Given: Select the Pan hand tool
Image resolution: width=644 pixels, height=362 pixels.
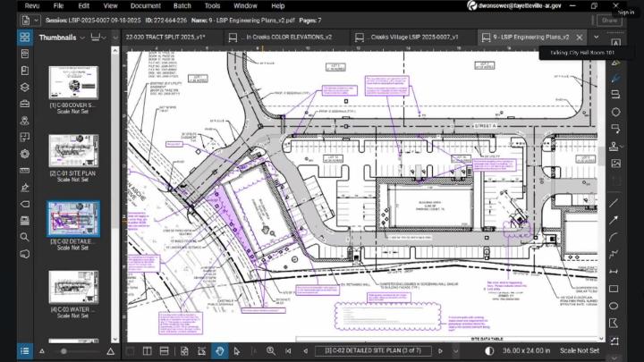Looking at the screenshot, I should tap(220, 351).
